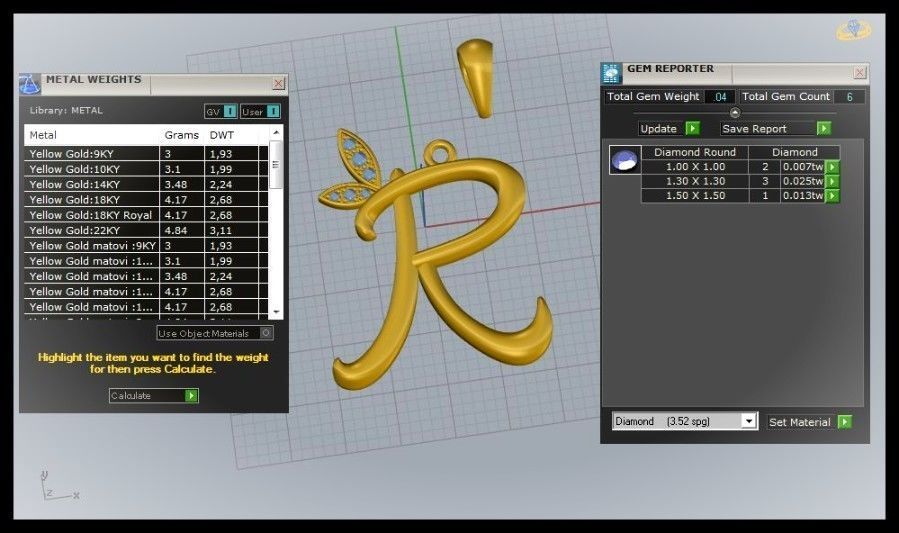Click the Diamond Round column header
The width and height of the screenshot is (899, 533).
[695, 152]
